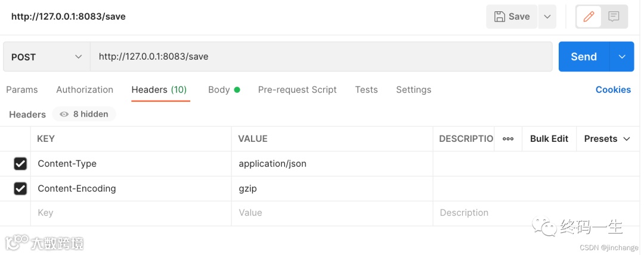Click the three-dot column options icon

tap(508, 139)
